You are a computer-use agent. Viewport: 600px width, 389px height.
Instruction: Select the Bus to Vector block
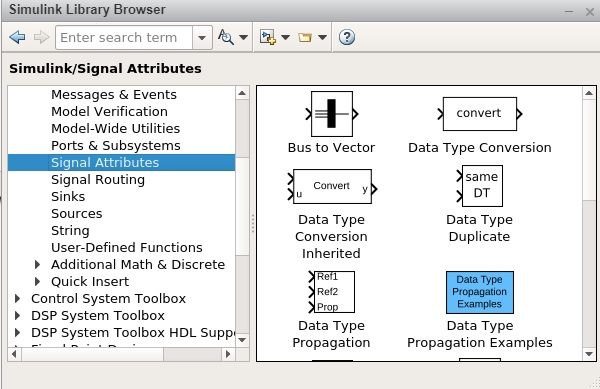point(332,114)
